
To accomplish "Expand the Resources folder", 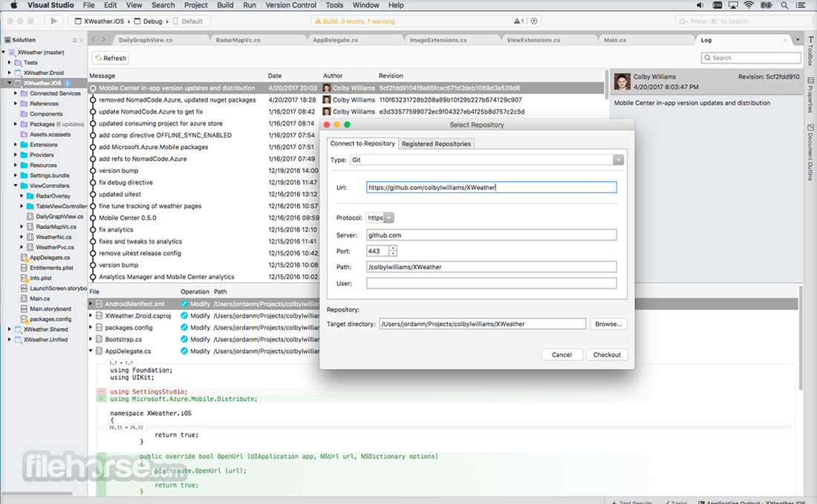I will coord(16,165).
